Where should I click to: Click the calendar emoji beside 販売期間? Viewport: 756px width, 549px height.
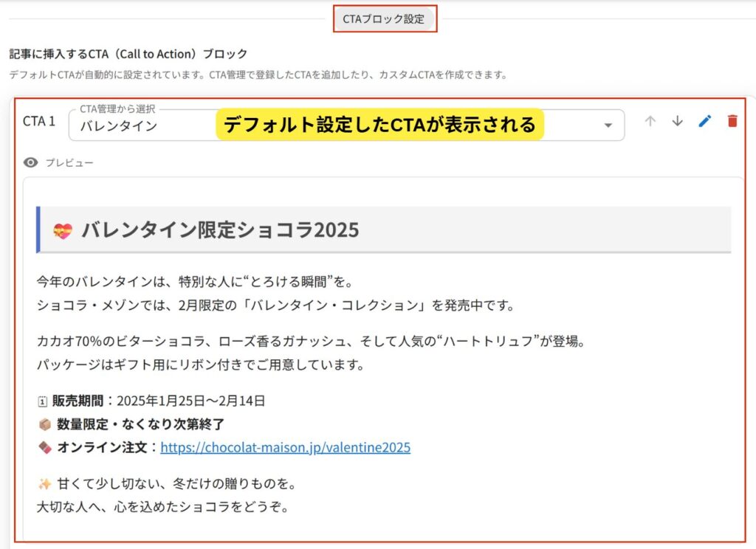[42, 401]
